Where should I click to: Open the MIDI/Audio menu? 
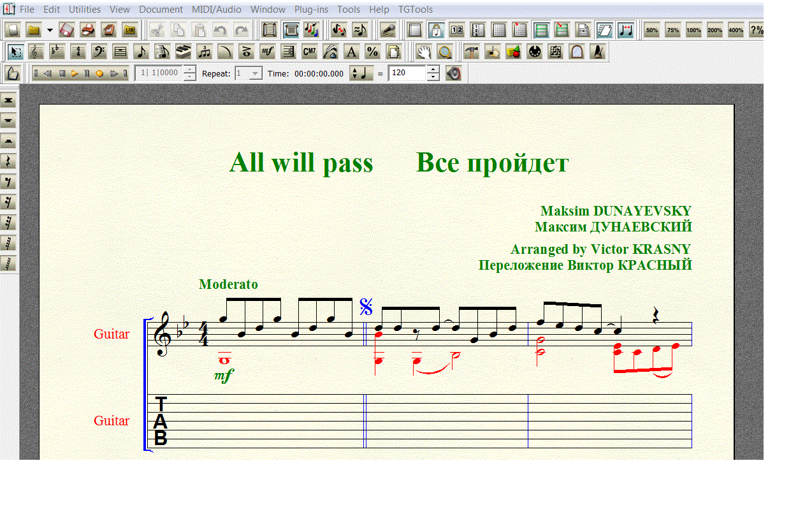[x=217, y=10]
